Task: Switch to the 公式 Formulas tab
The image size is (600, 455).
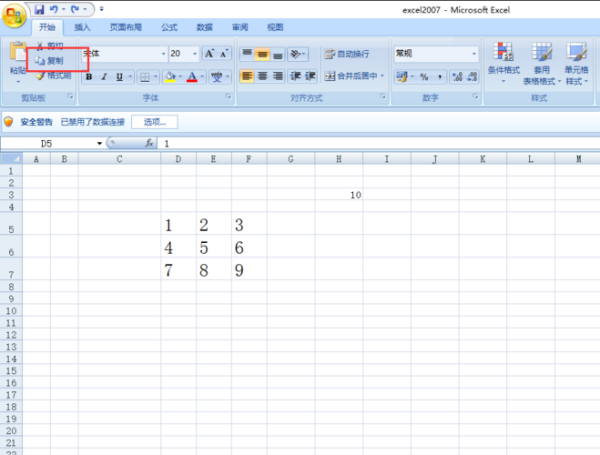Action: tap(169, 27)
